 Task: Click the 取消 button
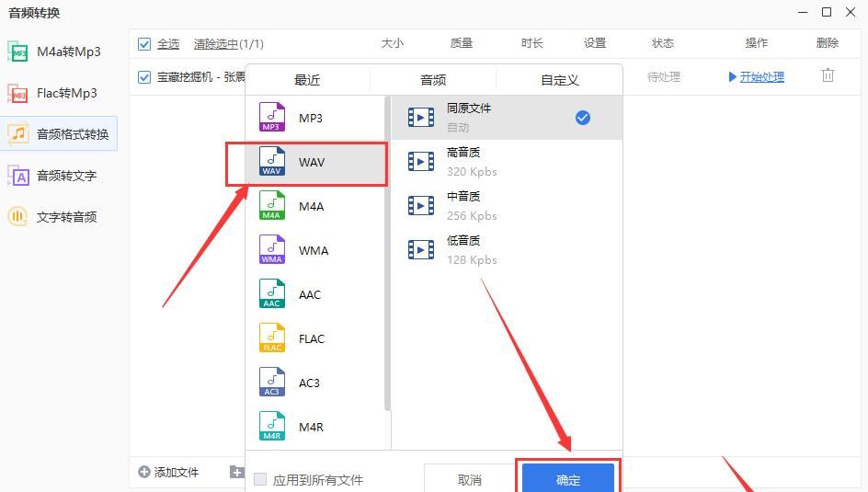click(470, 479)
